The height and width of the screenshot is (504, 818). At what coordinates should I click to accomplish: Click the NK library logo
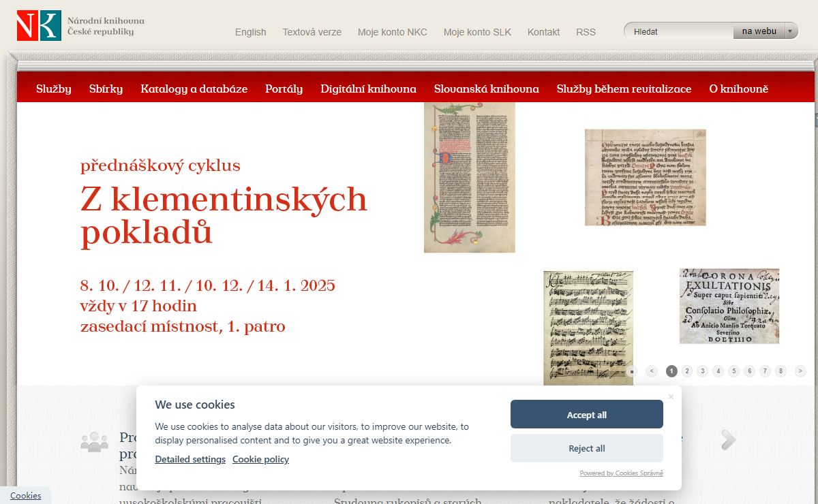[80, 25]
